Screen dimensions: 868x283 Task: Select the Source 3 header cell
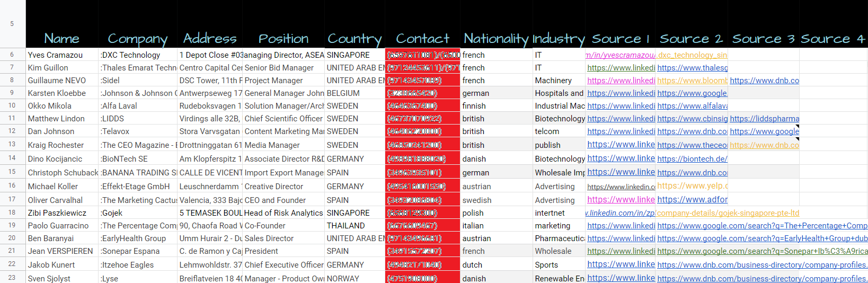pos(764,24)
